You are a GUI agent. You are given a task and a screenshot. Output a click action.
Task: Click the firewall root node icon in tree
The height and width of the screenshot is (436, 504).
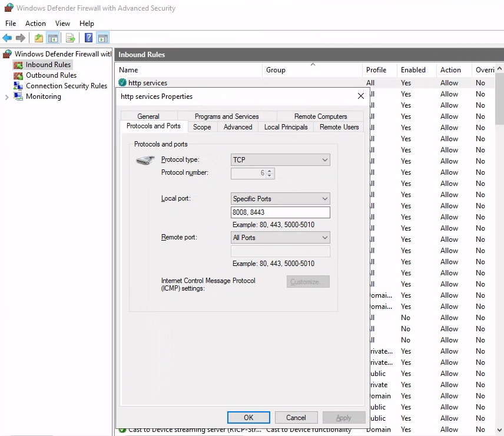(8, 54)
